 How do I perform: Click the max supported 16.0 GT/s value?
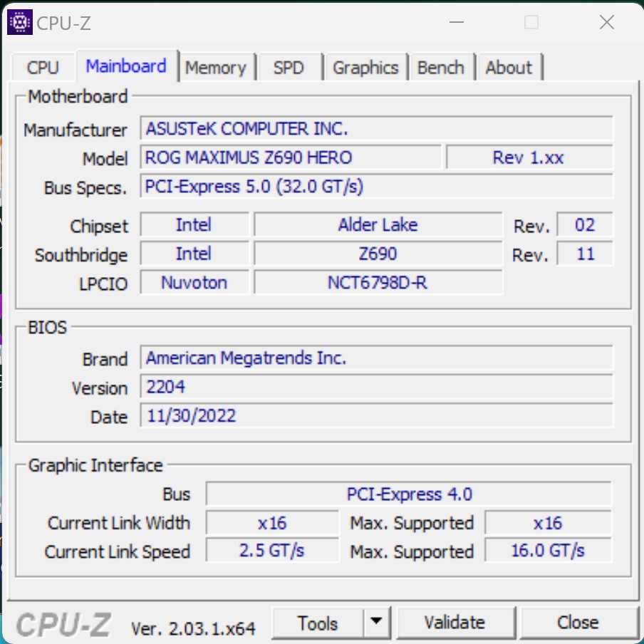(548, 551)
